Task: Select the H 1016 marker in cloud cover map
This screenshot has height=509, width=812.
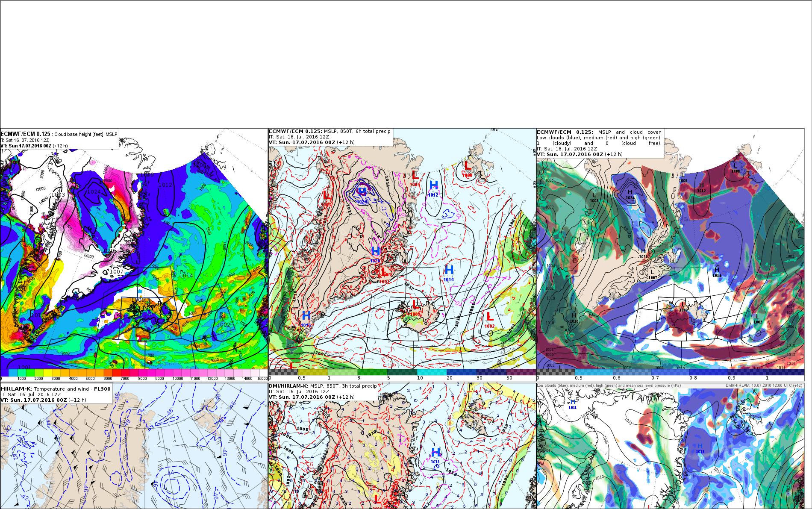Action: [x=574, y=318]
